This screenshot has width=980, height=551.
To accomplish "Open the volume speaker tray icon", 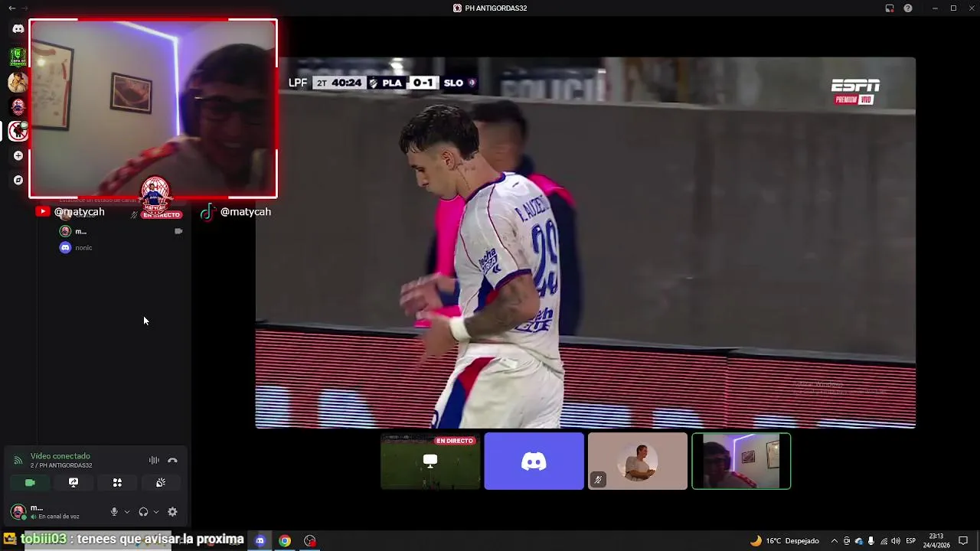I will (x=896, y=541).
